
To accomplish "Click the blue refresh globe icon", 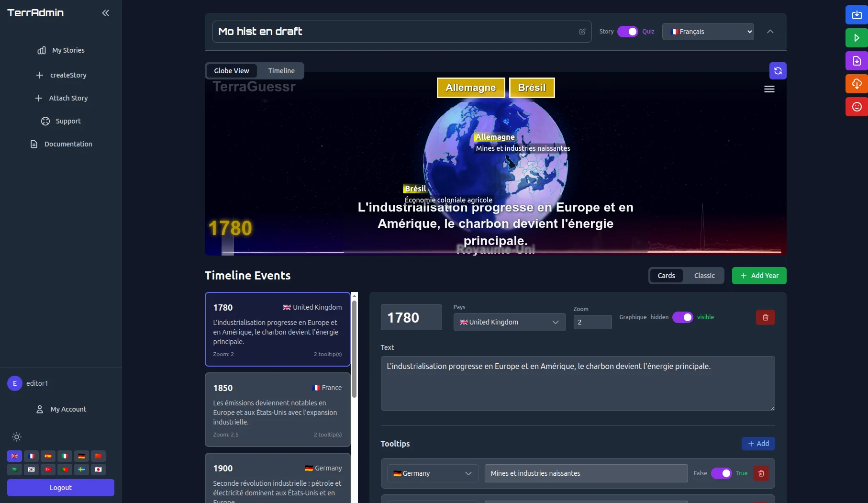I will pyautogui.click(x=778, y=71).
